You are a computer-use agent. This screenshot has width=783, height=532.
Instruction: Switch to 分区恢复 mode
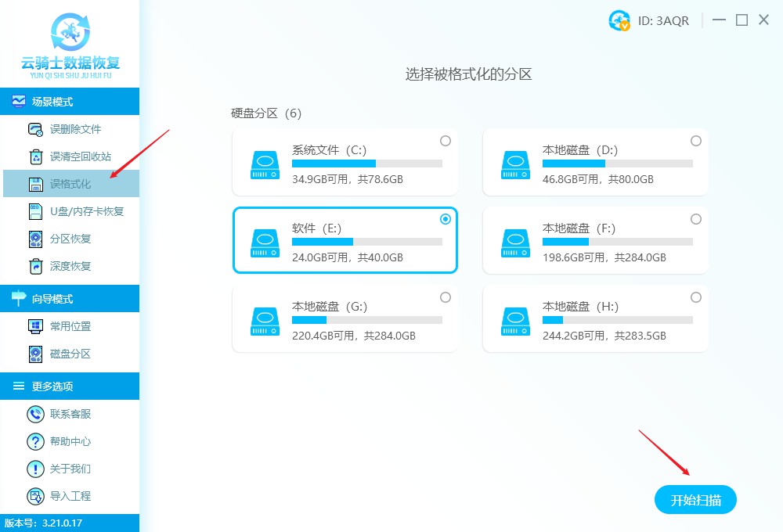coord(71,239)
